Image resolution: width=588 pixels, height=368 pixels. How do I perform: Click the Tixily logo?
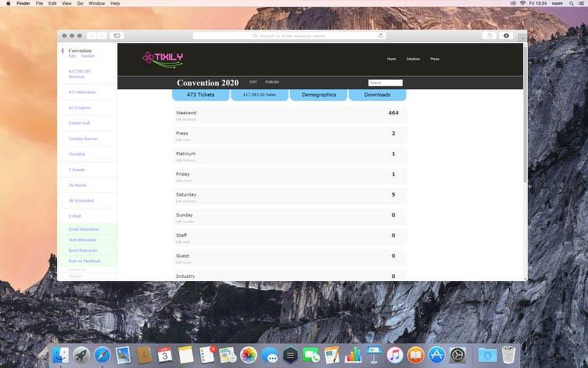pos(163,59)
